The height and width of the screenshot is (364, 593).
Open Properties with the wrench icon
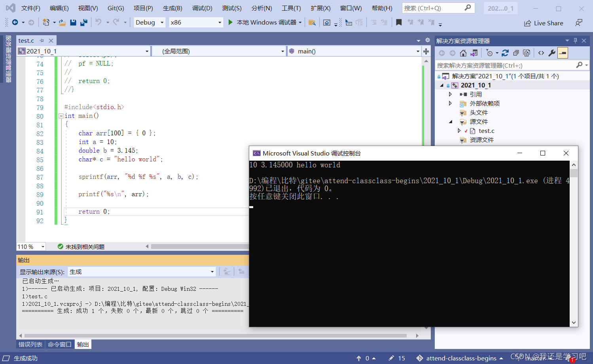(x=552, y=53)
